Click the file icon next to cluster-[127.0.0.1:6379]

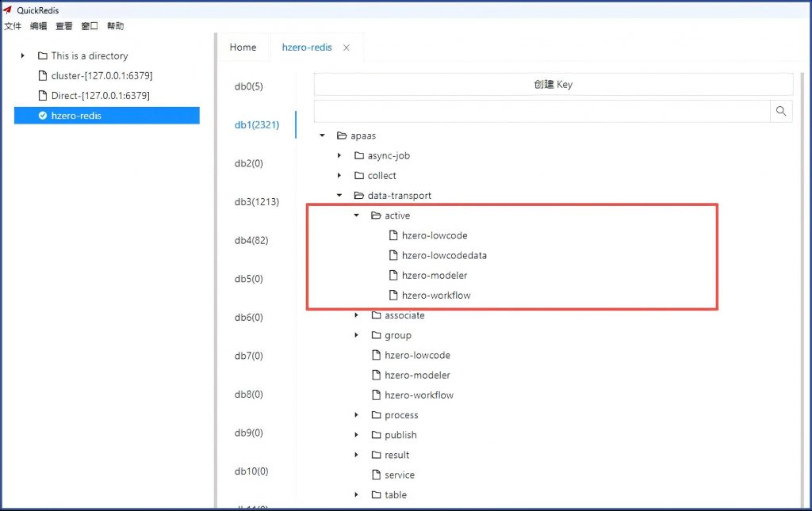coord(43,76)
